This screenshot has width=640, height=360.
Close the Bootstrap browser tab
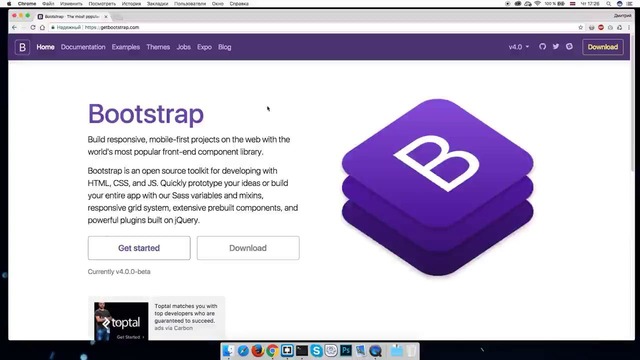pos(106,17)
